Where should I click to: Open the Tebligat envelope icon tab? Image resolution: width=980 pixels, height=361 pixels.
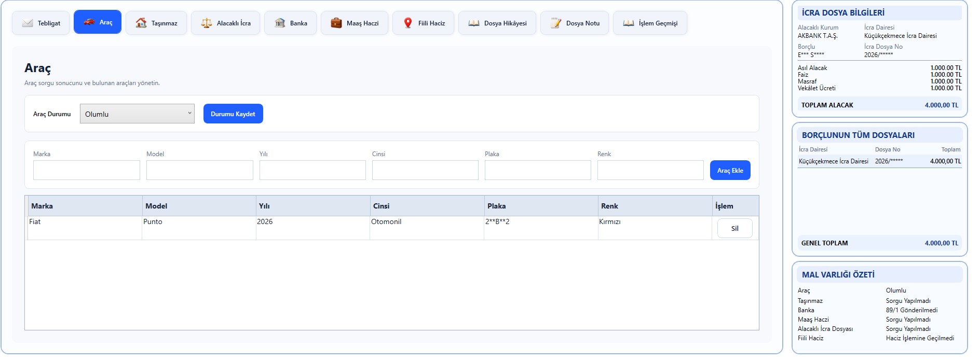tap(28, 23)
